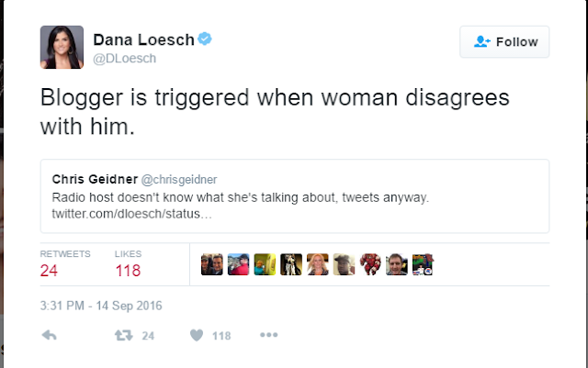Image resolution: width=588 pixels, height=368 pixels.
Task: Like the tweet with the heart icon
Action: (196, 336)
